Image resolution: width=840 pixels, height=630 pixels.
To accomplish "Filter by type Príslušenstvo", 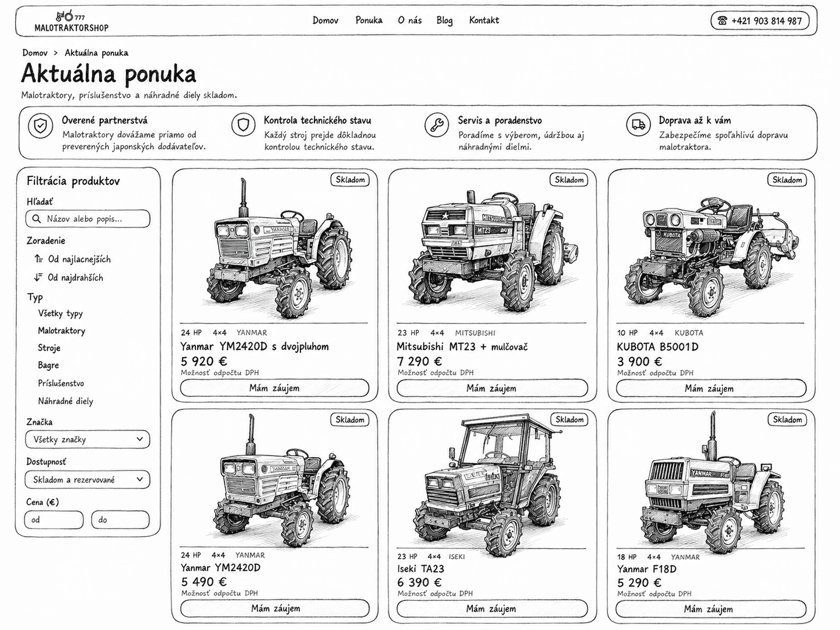I will click(61, 383).
